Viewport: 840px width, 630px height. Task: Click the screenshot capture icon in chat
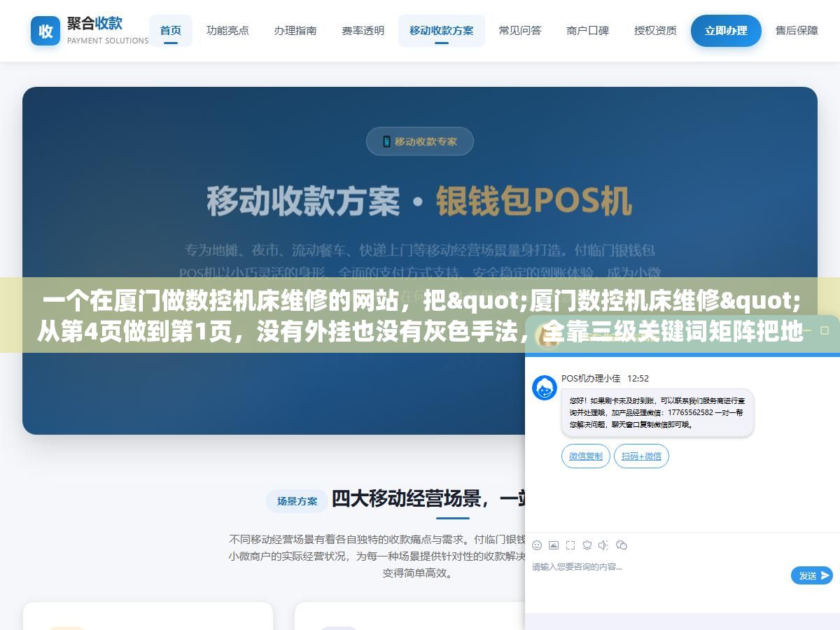(570, 545)
